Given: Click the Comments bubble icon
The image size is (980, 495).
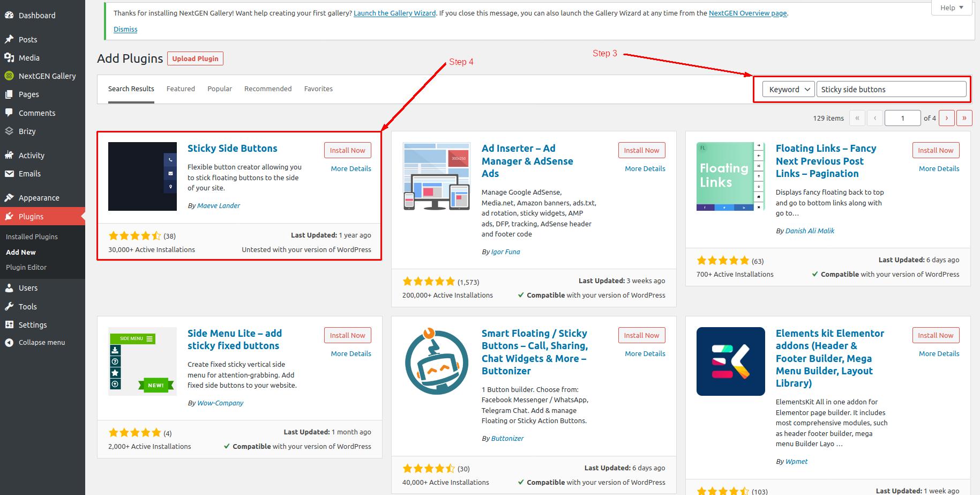Looking at the screenshot, I should click(9, 113).
